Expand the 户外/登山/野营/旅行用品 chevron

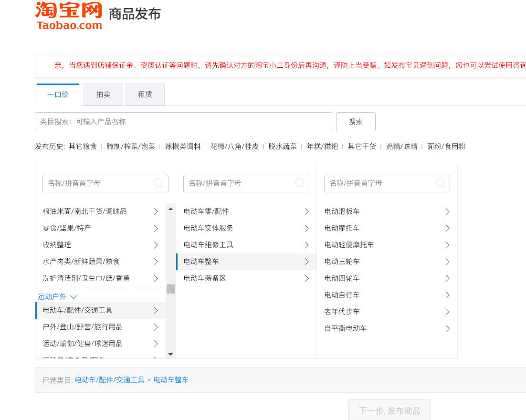pyautogui.click(x=156, y=327)
